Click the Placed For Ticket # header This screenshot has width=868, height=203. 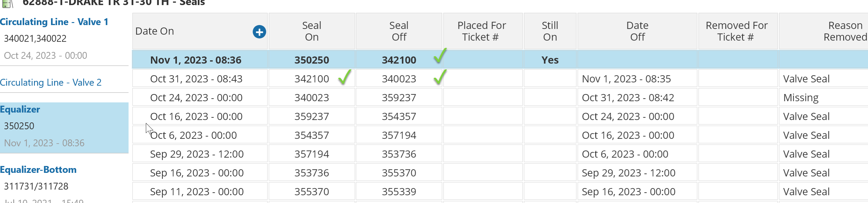(x=481, y=31)
